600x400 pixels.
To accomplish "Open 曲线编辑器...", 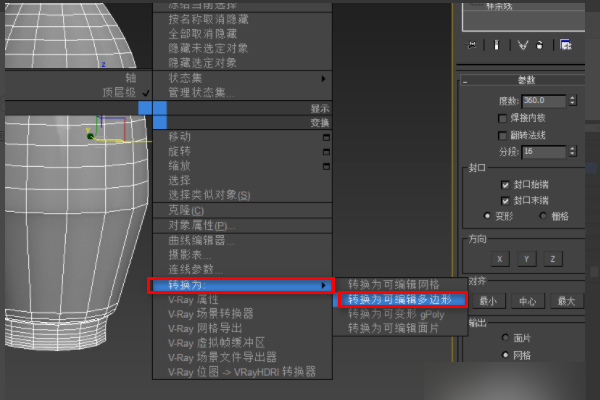I will click(x=201, y=240).
